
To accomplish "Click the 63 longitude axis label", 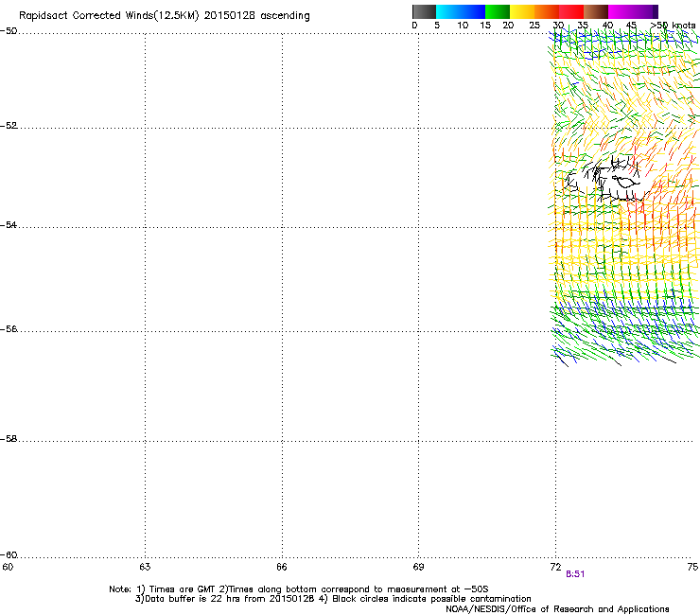I will coord(145,567).
